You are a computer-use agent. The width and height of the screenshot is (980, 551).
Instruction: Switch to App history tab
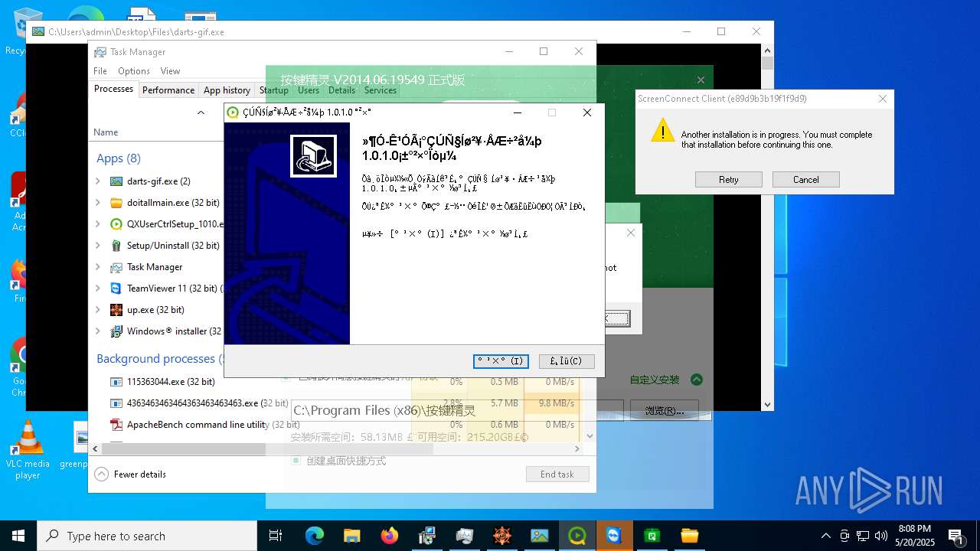click(x=227, y=90)
